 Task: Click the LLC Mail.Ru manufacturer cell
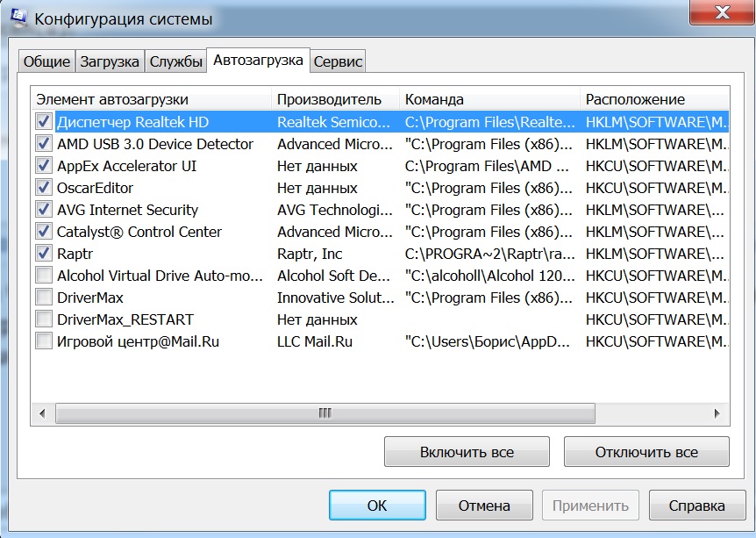point(314,341)
